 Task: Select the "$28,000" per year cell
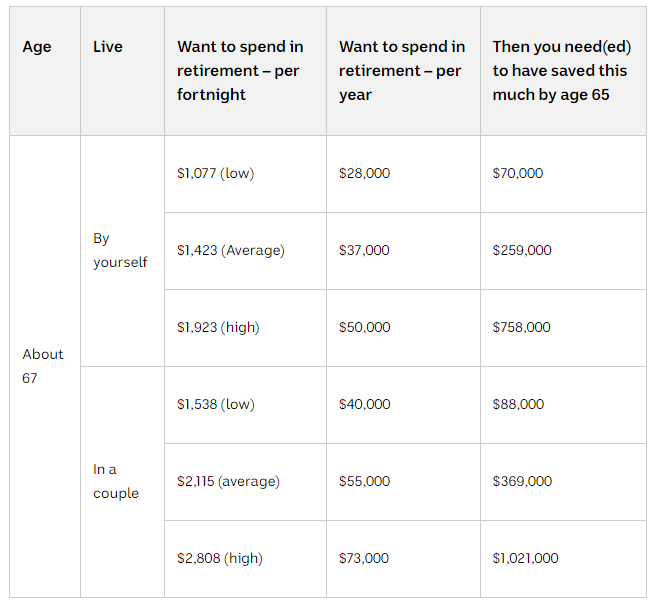[365, 173]
